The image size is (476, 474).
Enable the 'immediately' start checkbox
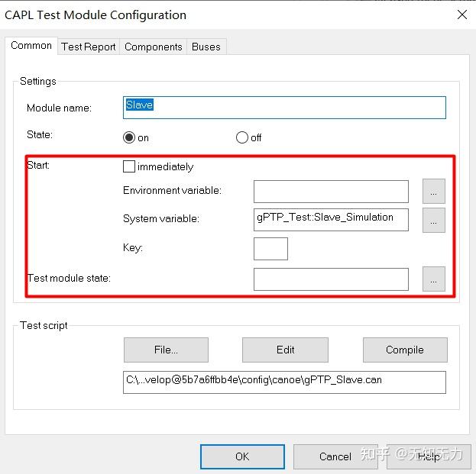[x=129, y=166]
